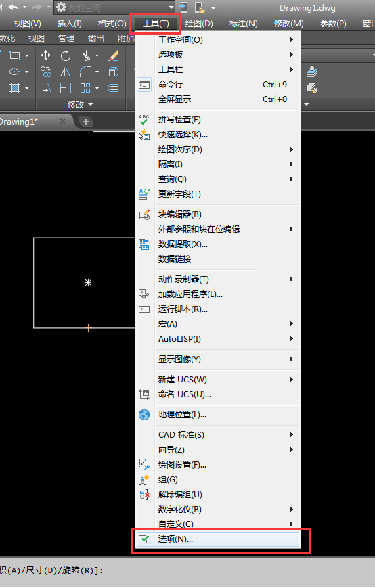Viewport: 375px width, 588px height.
Task: Open the Array tool dropdown arrow
Action: tap(97, 88)
